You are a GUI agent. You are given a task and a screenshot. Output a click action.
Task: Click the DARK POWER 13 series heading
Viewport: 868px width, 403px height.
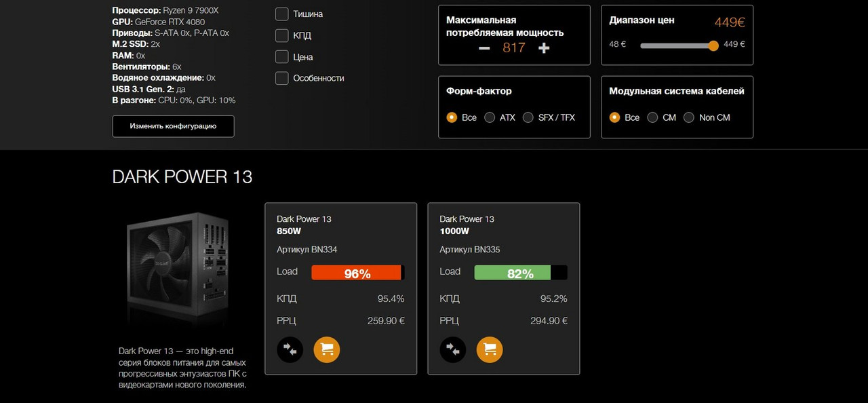182,177
